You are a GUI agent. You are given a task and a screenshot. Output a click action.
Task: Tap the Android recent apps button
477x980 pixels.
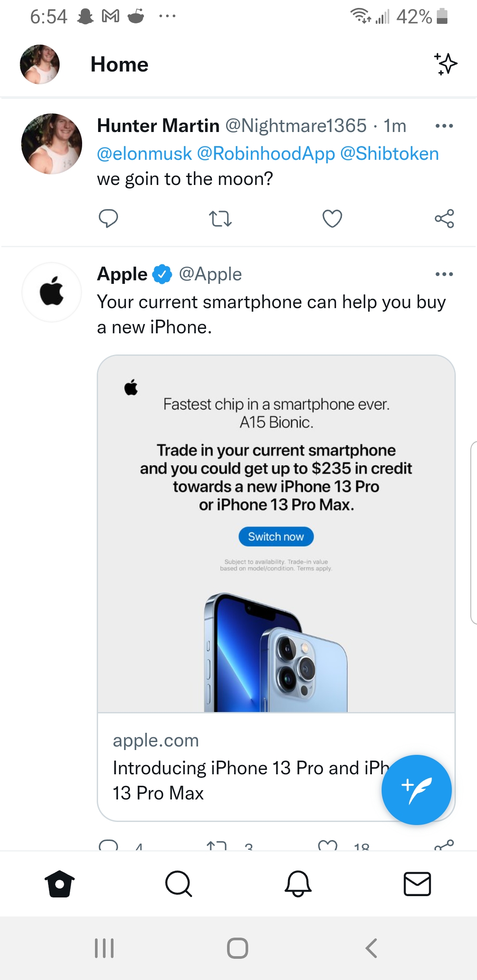105,948
